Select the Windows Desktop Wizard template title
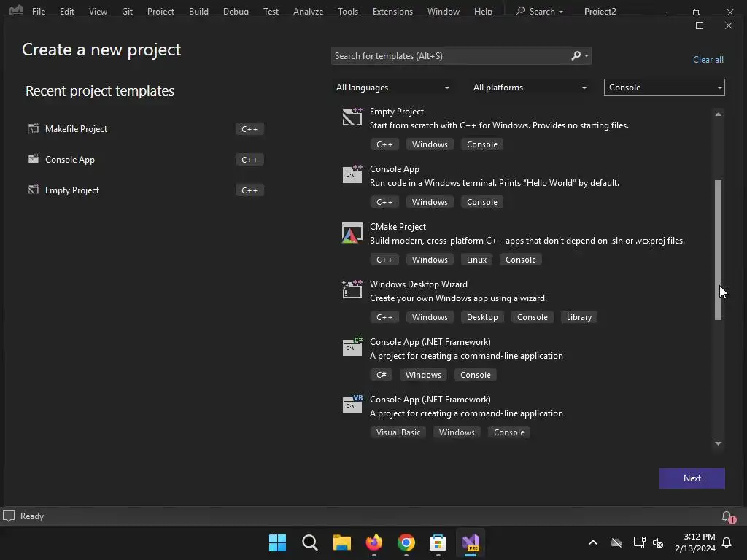The width and height of the screenshot is (747, 560). tap(418, 284)
